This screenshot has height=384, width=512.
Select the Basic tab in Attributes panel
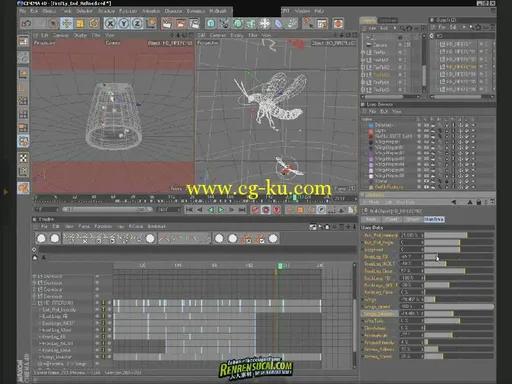[371, 219]
